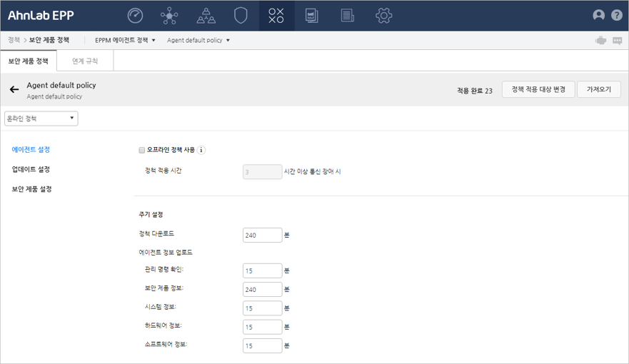This screenshot has height=364, width=629.
Task: Open the settings gear icon
Action: [x=384, y=16]
